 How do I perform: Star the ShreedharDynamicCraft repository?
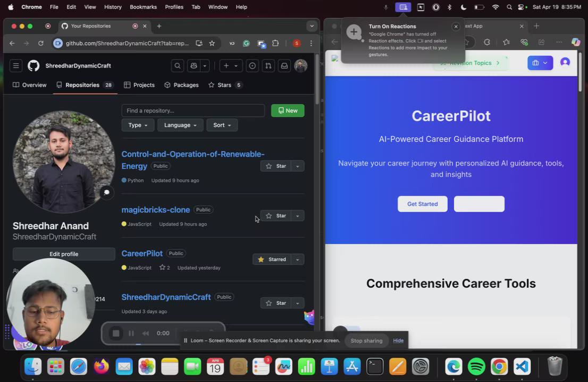coord(275,303)
